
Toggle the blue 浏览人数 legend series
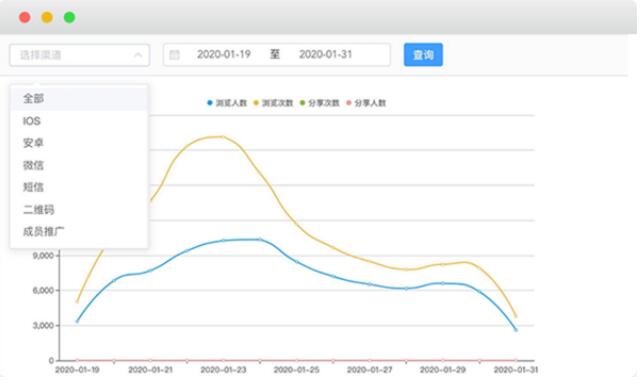(227, 103)
